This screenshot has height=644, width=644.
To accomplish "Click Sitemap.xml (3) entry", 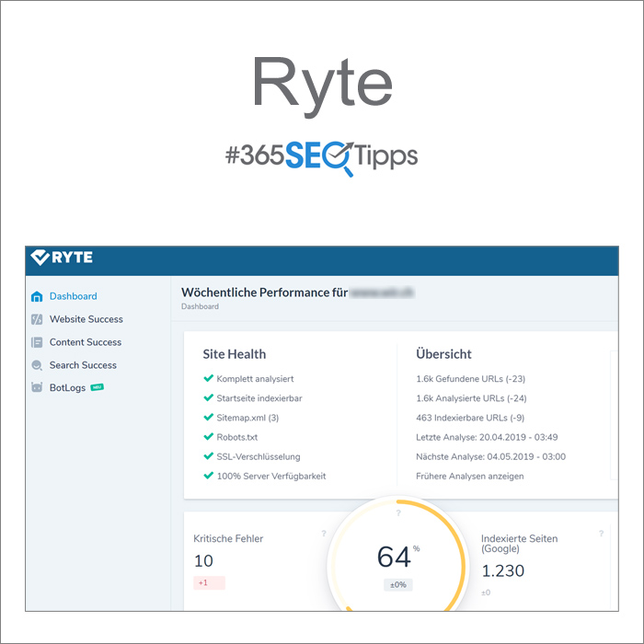I will (x=247, y=418).
